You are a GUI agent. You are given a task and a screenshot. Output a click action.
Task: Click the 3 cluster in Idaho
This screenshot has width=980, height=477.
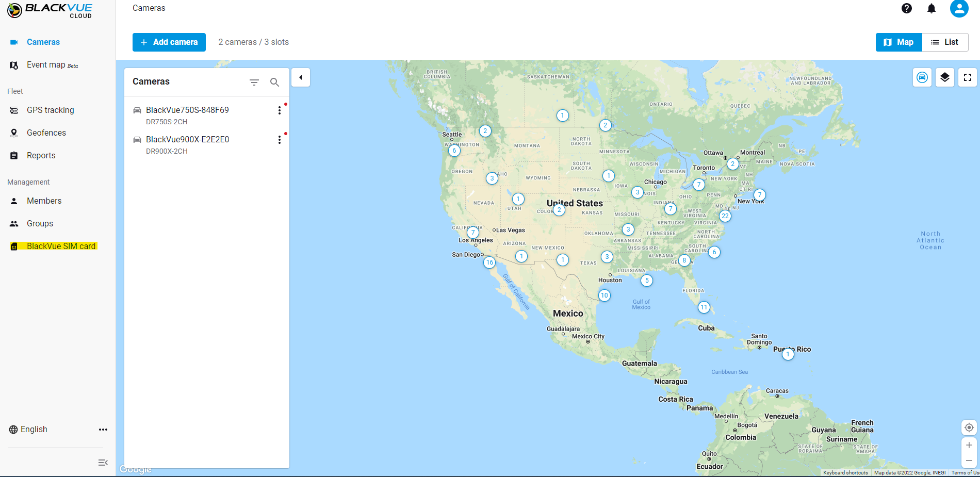(492, 178)
